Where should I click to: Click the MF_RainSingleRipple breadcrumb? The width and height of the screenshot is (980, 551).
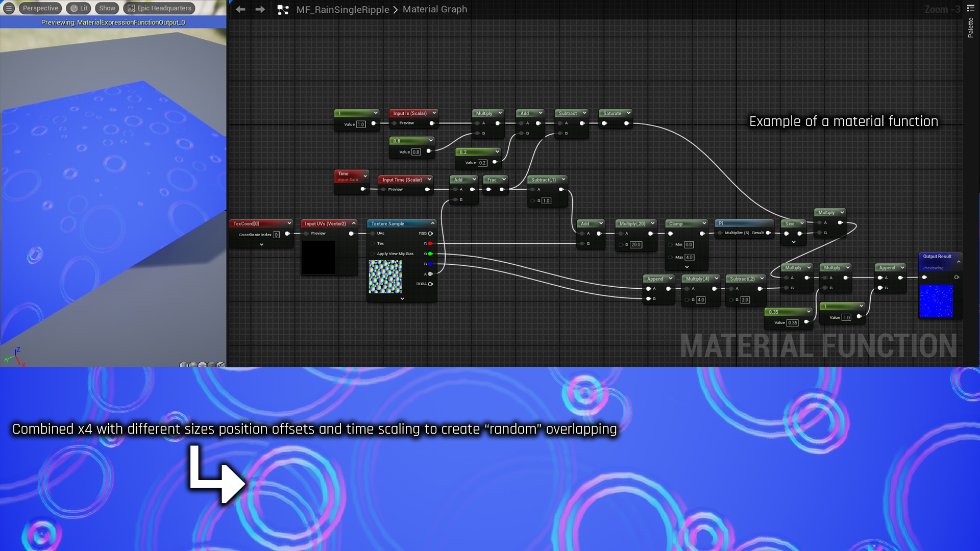pos(342,10)
